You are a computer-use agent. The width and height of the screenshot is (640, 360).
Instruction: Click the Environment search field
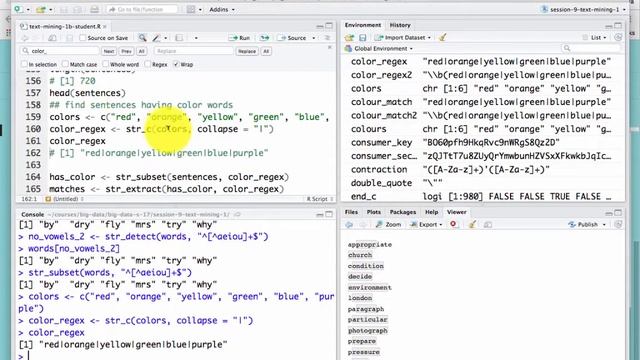pos(591,49)
